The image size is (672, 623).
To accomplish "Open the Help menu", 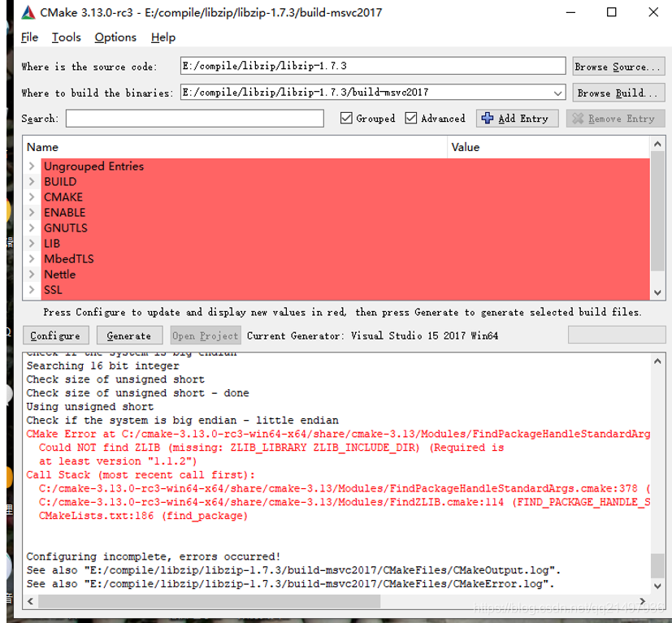I will pyautogui.click(x=163, y=37).
